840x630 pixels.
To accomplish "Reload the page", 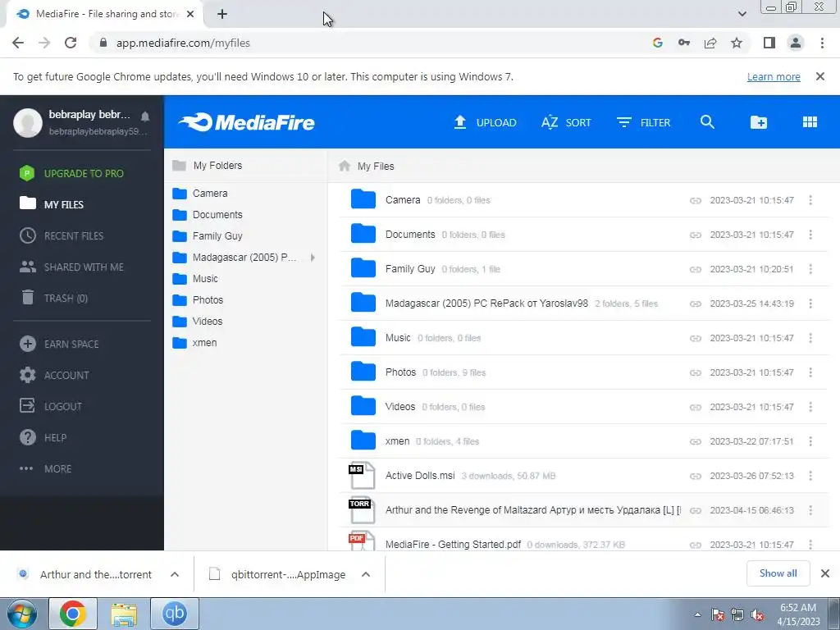I will click(x=71, y=43).
